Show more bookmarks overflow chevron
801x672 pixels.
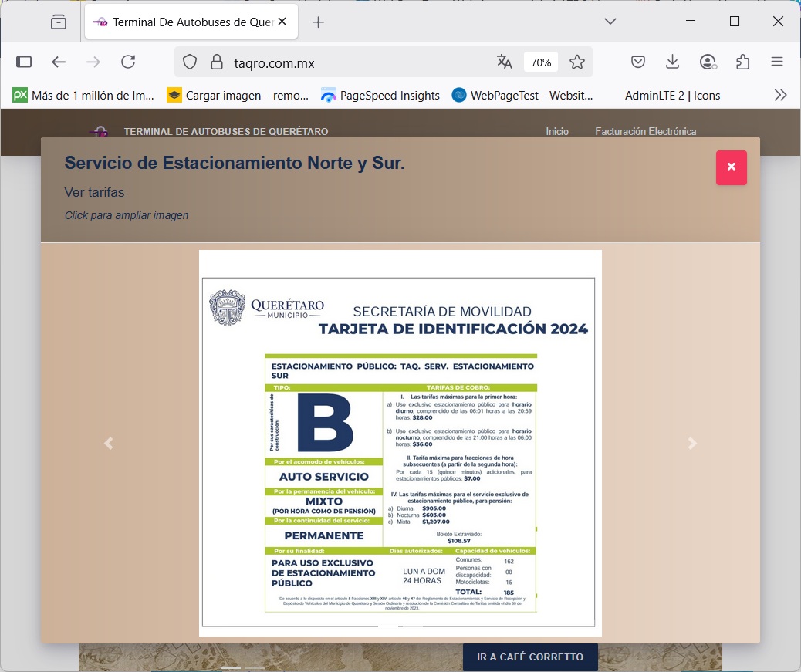point(780,95)
